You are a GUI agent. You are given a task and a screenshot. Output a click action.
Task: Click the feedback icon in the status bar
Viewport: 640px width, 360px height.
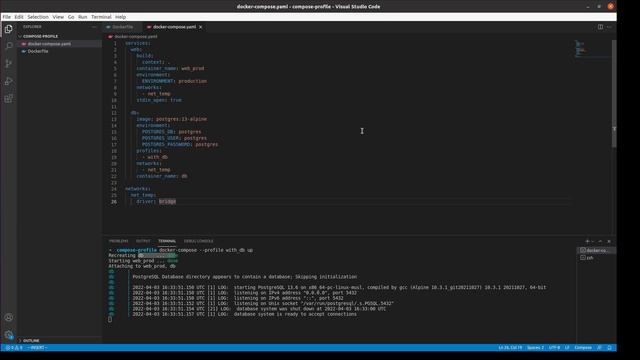(x=599, y=348)
